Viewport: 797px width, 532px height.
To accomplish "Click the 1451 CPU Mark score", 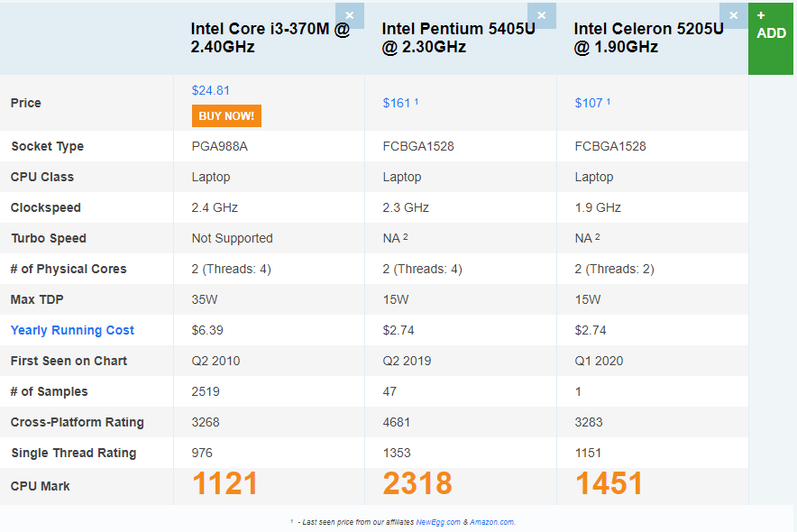I will coord(609,483).
